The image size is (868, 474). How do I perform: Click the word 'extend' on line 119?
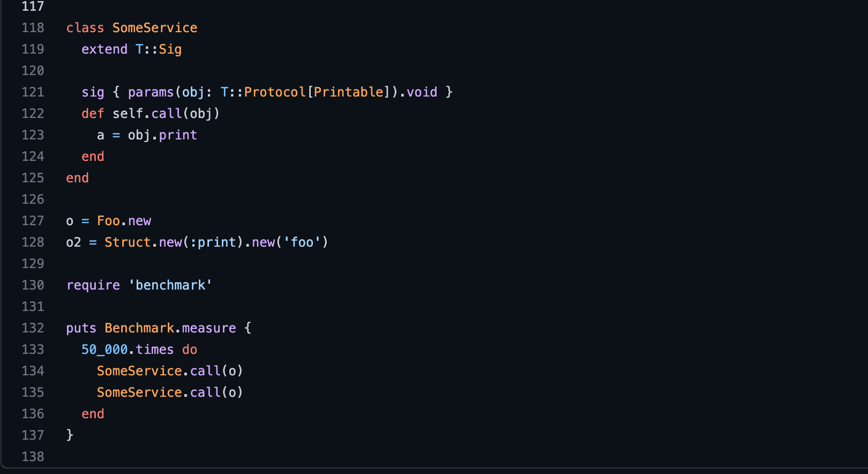[x=104, y=49]
